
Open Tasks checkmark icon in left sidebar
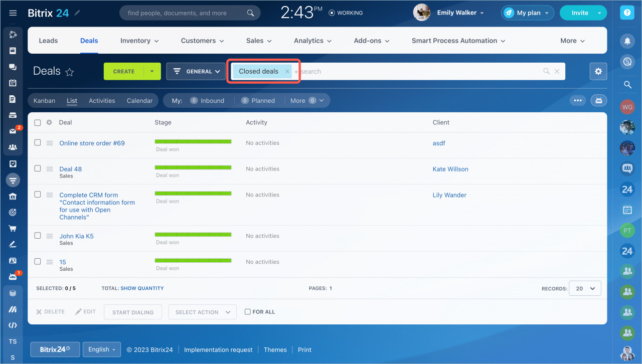(13, 163)
